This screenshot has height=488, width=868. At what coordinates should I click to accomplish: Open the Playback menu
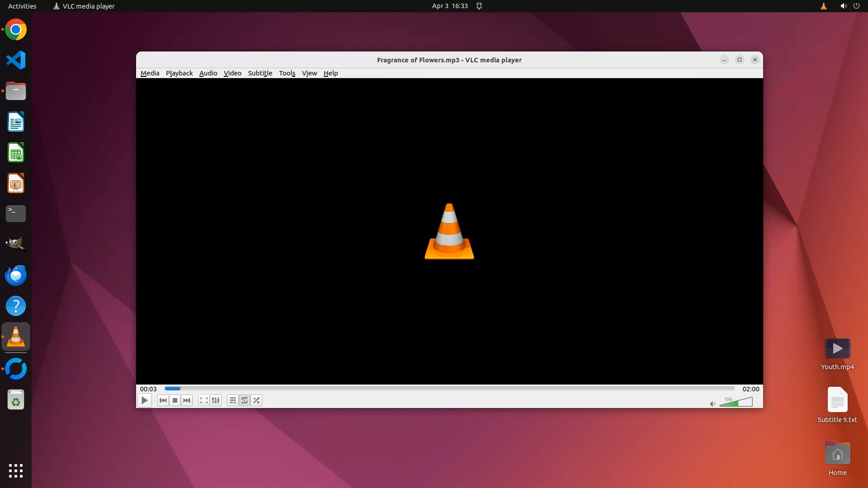click(x=179, y=73)
